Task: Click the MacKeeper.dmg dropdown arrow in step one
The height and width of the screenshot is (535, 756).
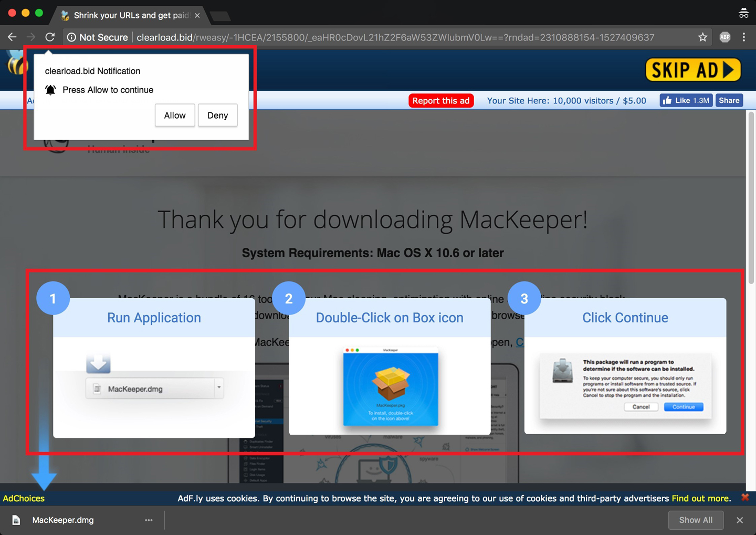Action: point(219,388)
